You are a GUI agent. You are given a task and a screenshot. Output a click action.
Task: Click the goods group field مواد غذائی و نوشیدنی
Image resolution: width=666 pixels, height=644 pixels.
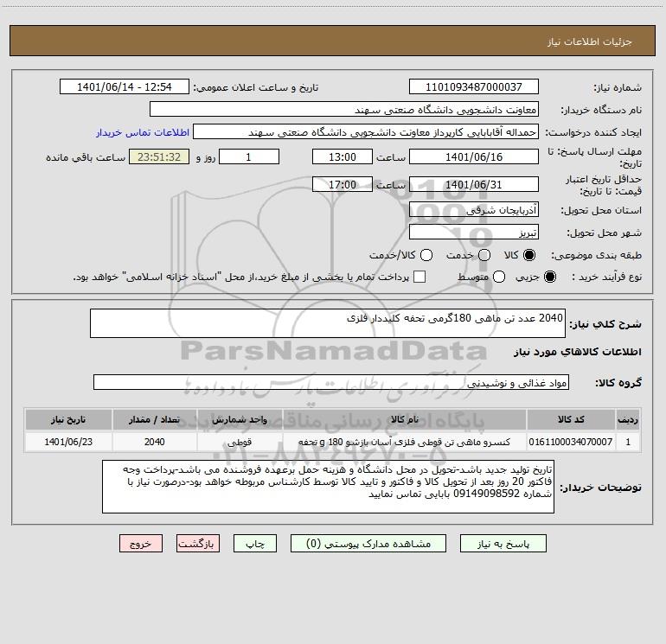tap(331, 382)
